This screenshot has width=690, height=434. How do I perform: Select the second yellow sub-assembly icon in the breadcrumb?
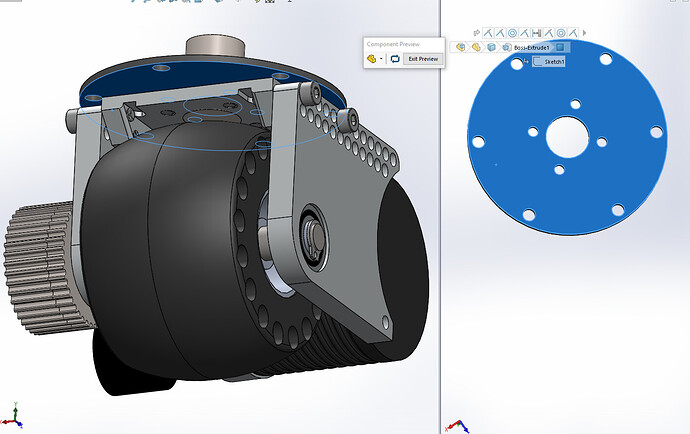click(x=477, y=46)
